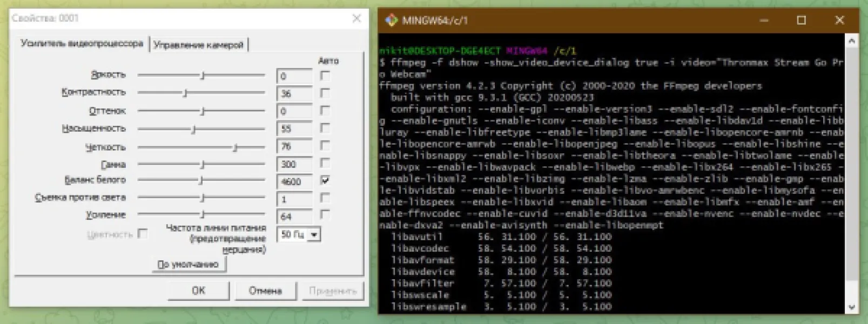Click the Четкость value field showing 76
Image resolution: width=868 pixels, height=324 pixels.
click(x=294, y=146)
